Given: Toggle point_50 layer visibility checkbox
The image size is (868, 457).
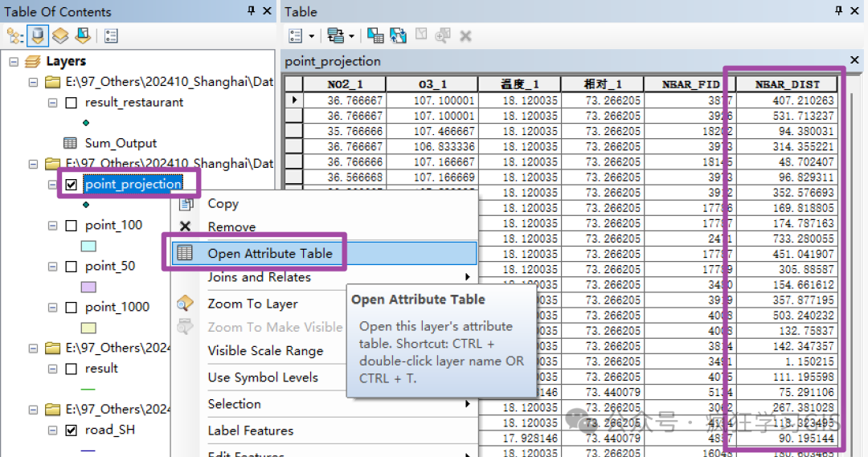Looking at the screenshot, I should [71, 266].
